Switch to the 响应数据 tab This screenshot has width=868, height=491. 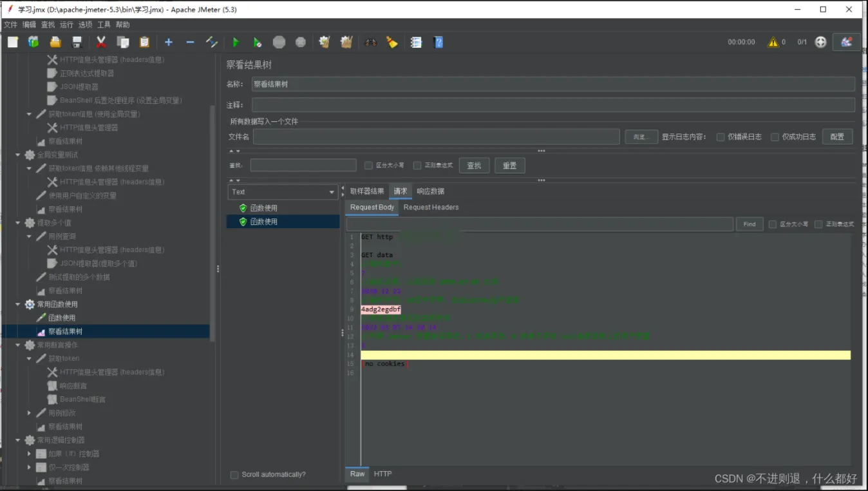pos(430,191)
